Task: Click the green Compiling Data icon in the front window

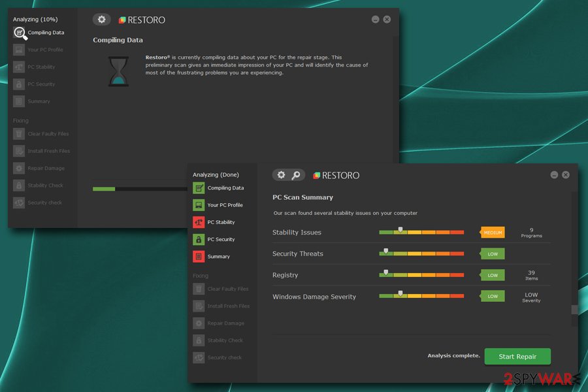Action: point(199,188)
